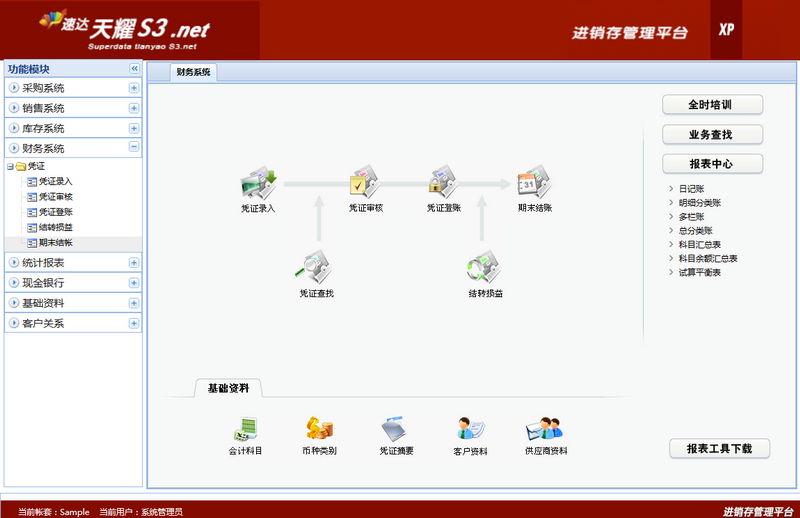Click the 全时培训 button
The height and width of the screenshot is (518, 800).
point(712,105)
